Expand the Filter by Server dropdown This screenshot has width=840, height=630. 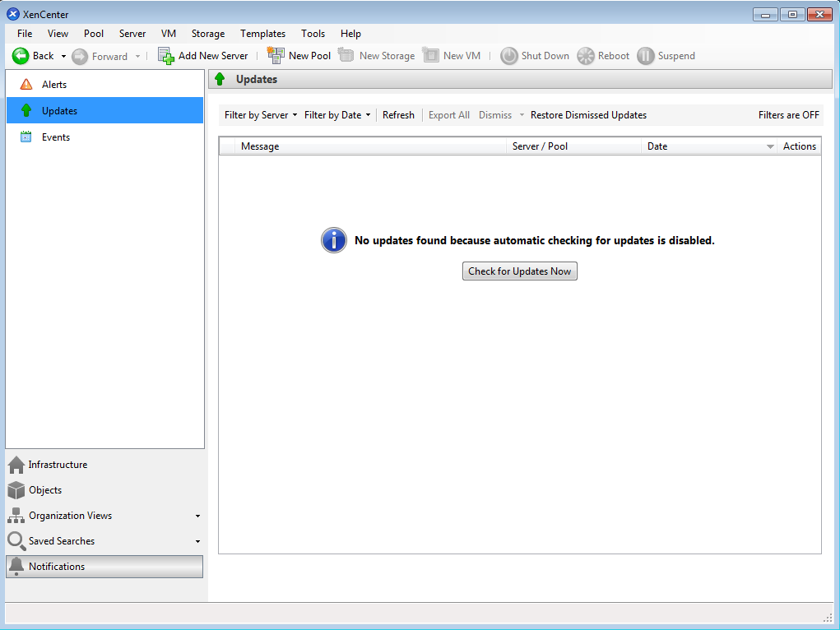pyautogui.click(x=261, y=115)
